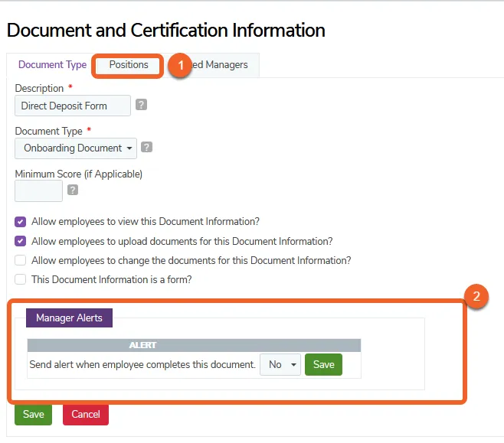Image resolution: width=504 pixels, height=443 pixels.
Task: Open help icon beside Document Type dropdown
Action: click(x=146, y=148)
